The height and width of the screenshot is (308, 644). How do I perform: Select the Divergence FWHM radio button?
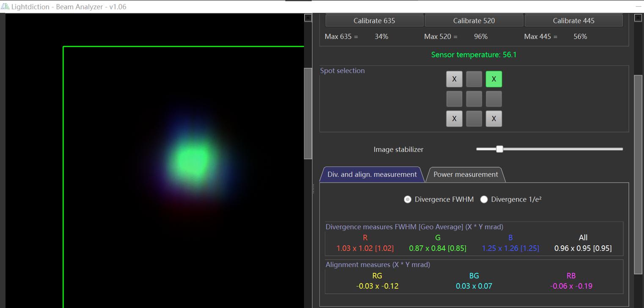(x=407, y=199)
